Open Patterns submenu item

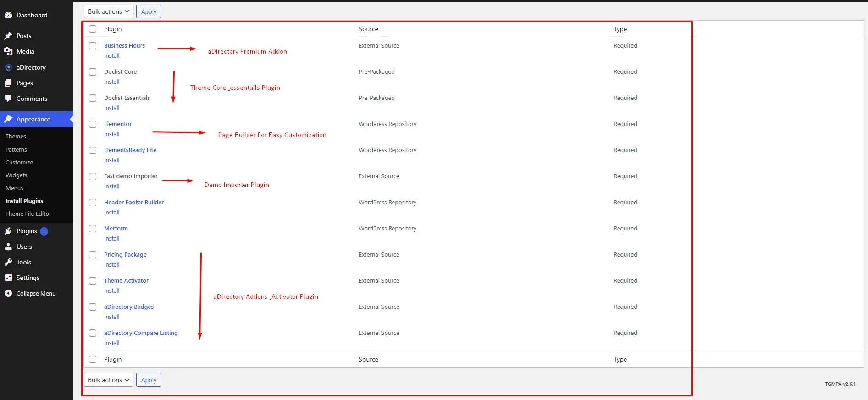16,149
